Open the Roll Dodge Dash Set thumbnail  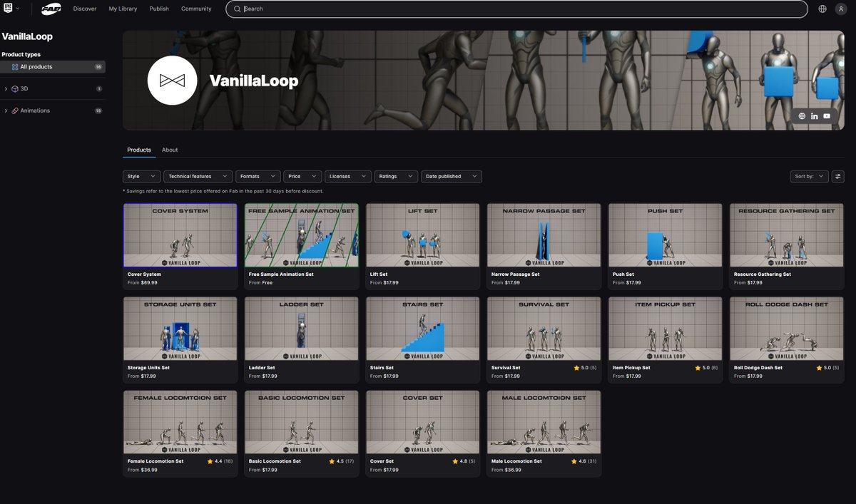[x=786, y=329]
